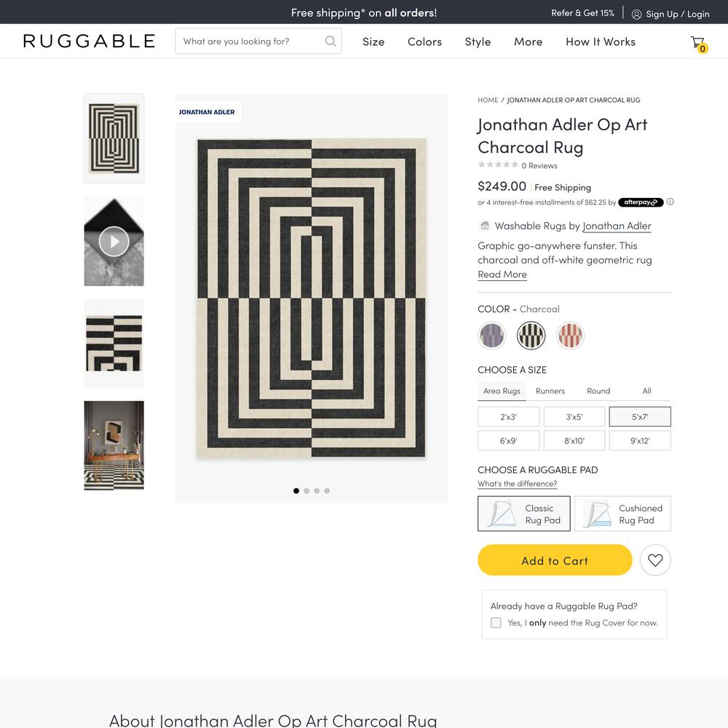
Task: Click the search magnifier icon
Action: click(330, 41)
